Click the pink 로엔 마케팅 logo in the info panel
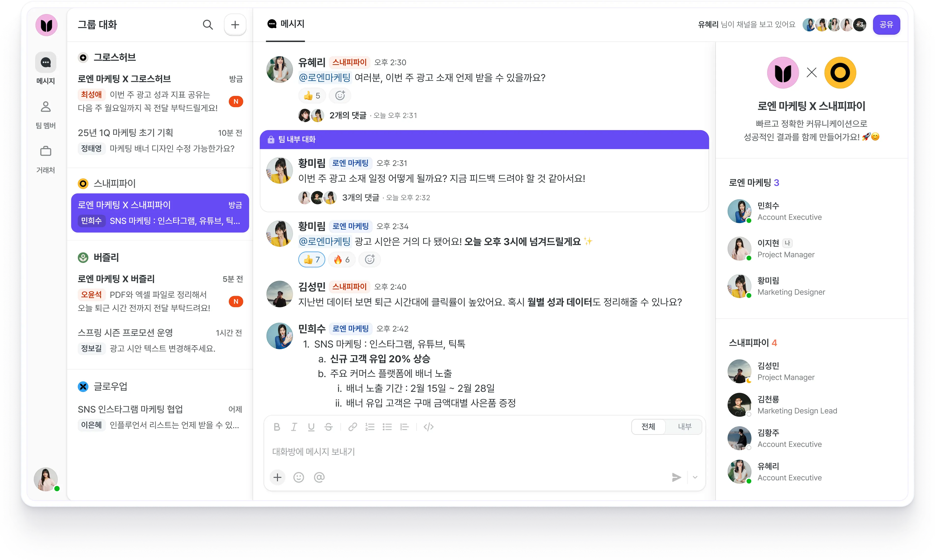Viewport: 935px width, 560px height. (782, 73)
